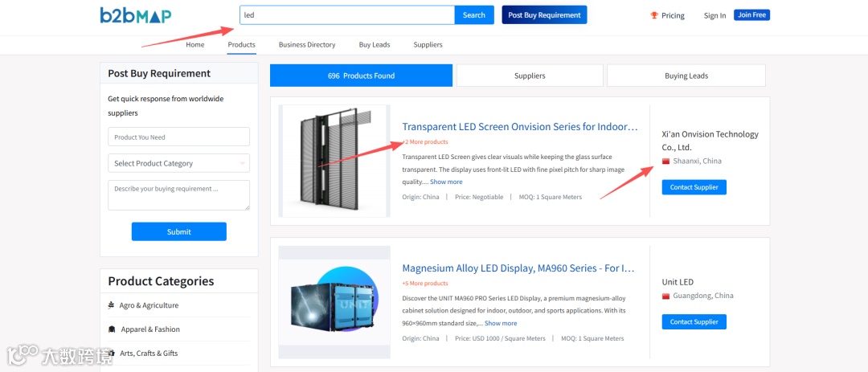
Task: Open the Suppliers nav menu item
Action: 428,45
